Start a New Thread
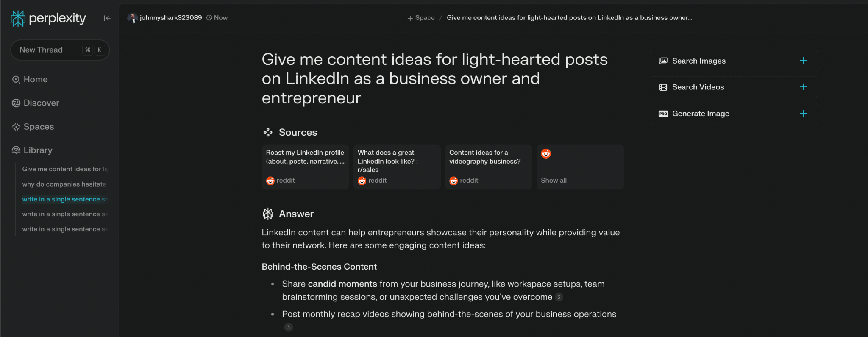Screen dimensions: 868x337 click(x=41, y=50)
